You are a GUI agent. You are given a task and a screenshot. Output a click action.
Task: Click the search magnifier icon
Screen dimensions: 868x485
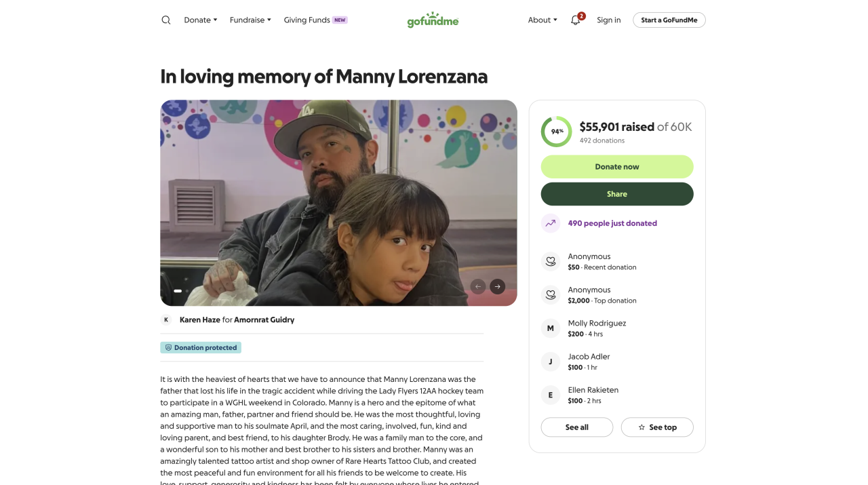point(166,20)
